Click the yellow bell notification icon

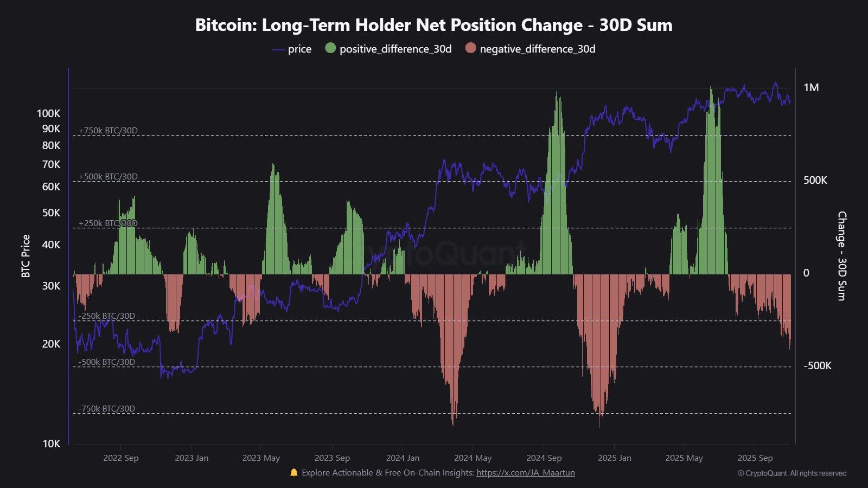click(x=294, y=472)
